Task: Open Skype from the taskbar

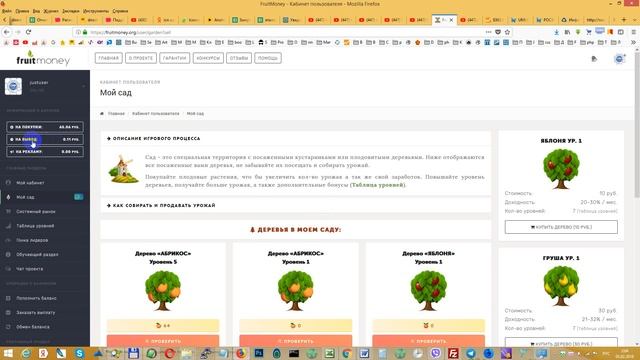Action: tap(79, 353)
